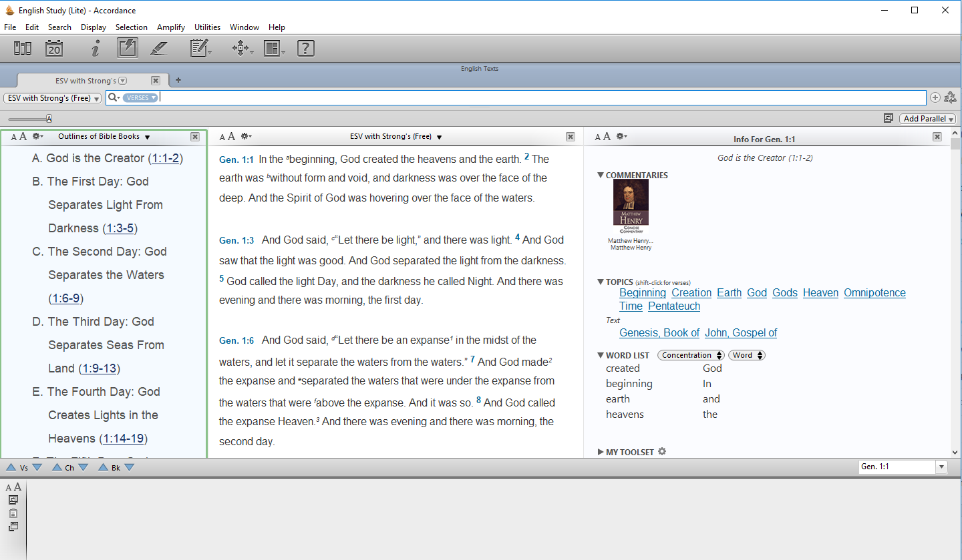
Task: Open the Genesis, Book of link
Action: pos(659,332)
